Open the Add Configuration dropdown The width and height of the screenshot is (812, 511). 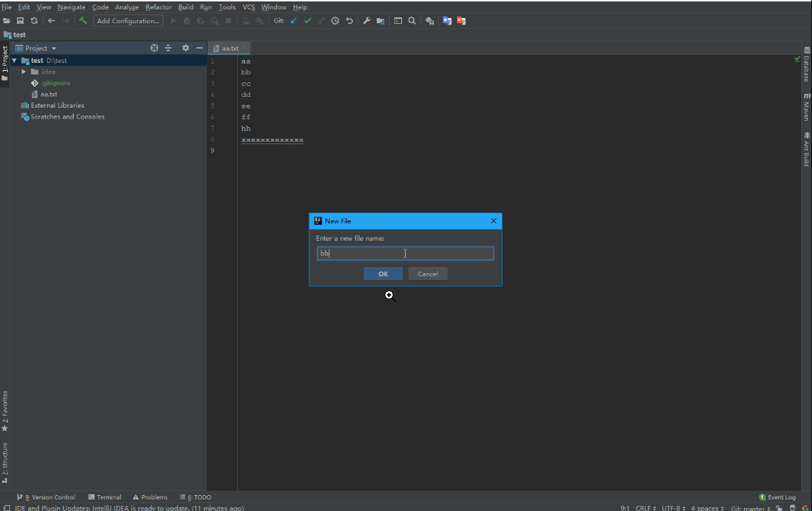(x=128, y=21)
